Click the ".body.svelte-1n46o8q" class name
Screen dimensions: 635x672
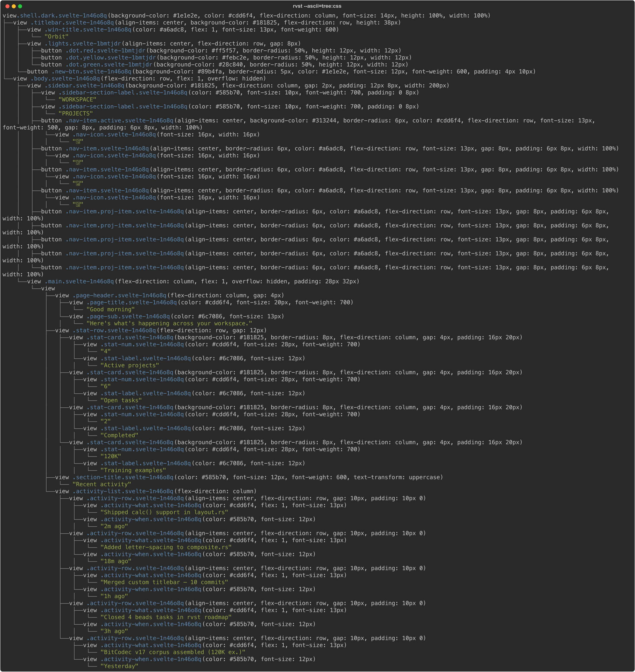[x=65, y=79]
